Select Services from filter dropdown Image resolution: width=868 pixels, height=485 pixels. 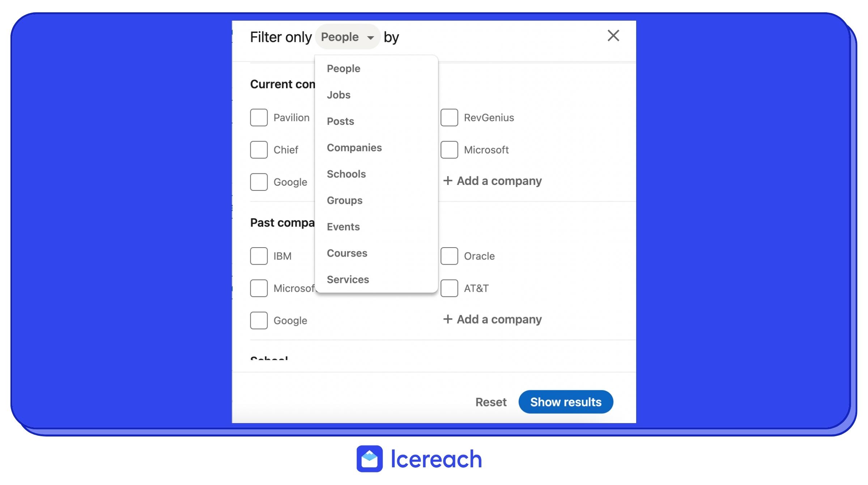click(348, 279)
